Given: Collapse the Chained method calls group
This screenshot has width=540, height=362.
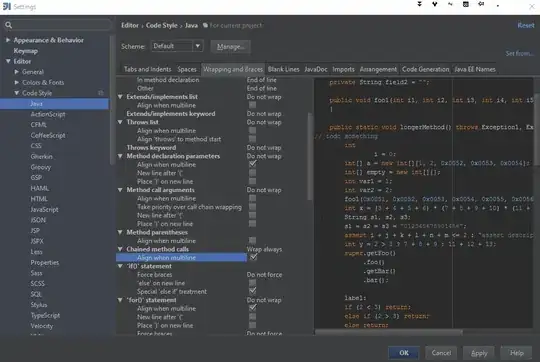Looking at the screenshot, I should (120, 249).
